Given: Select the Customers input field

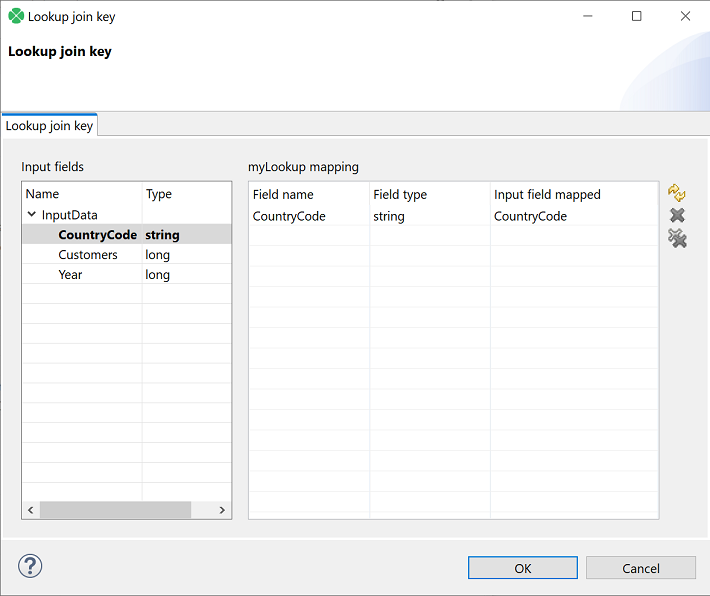Looking at the screenshot, I should tap(88, 255).
